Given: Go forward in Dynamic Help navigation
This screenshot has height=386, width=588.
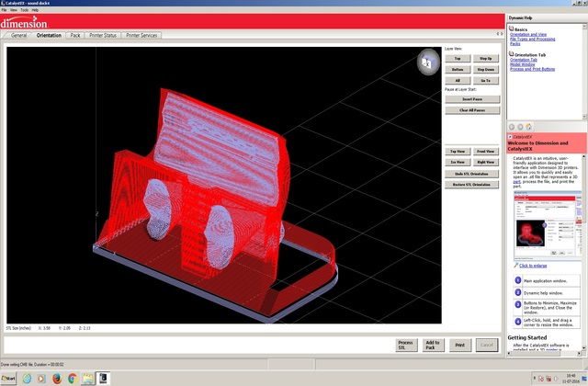Looking at the screenshot, I should point(520,127).
